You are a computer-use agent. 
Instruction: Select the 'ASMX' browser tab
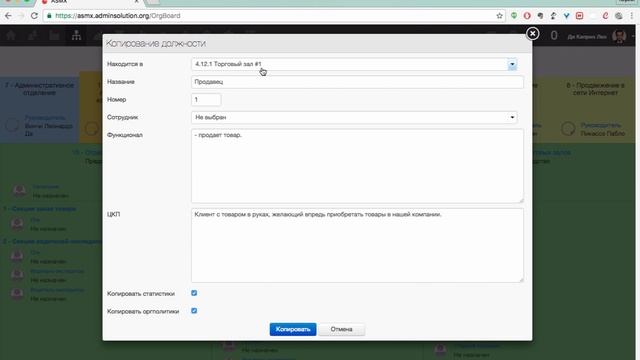[90, 2]
